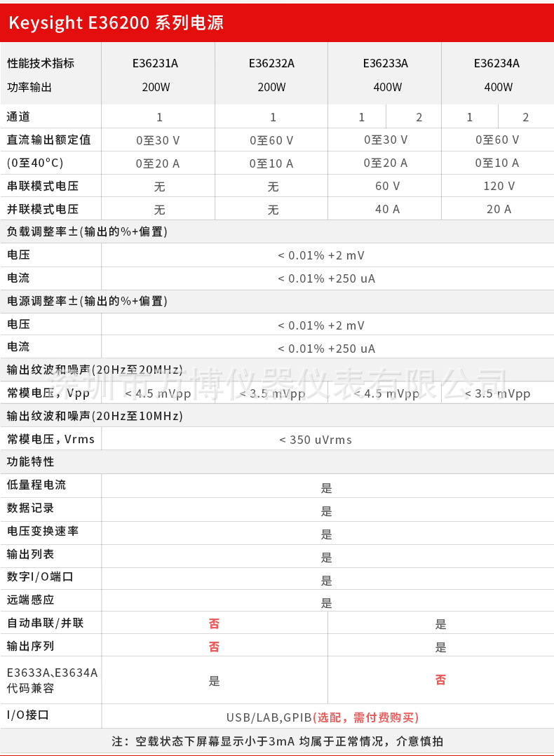Click the '电压变换速率' feature label
Viewport: 554px width, 756px height.
pyautogui.click(x=43, y=532)
